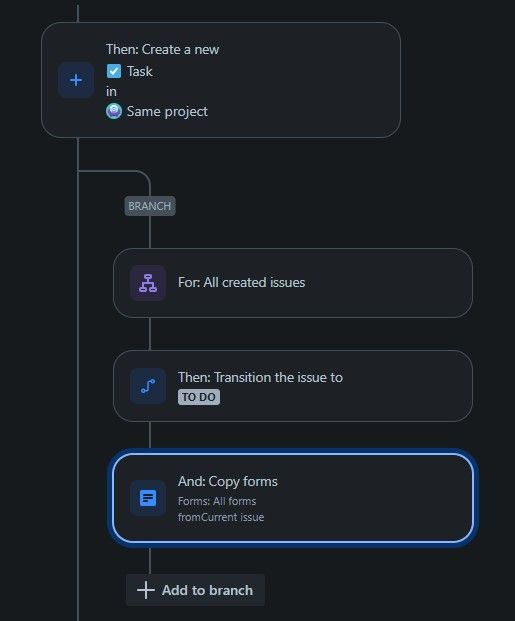Click Then: Create a new heading text
This screenshot has height=621, width=515.
click(162, 49)
